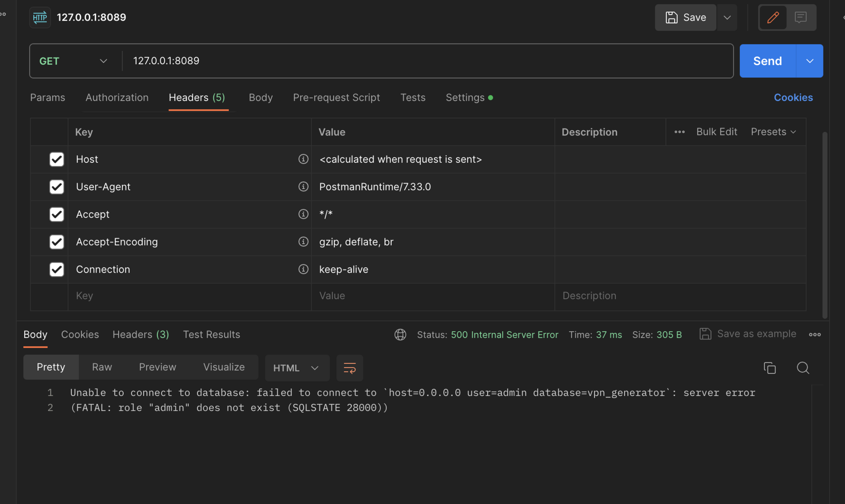Switch to Raw response view
Viewport: 845px width, 504px height.
102,367
